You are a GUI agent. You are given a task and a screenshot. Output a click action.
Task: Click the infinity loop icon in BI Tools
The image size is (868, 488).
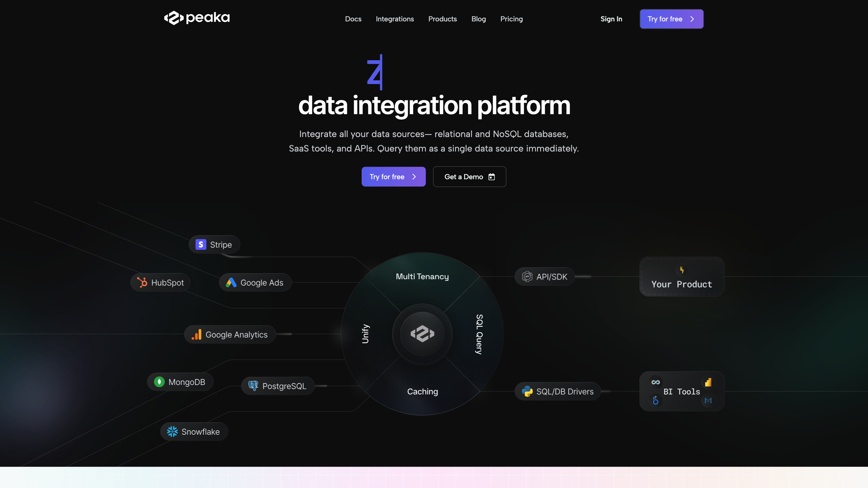coord(656,382)
